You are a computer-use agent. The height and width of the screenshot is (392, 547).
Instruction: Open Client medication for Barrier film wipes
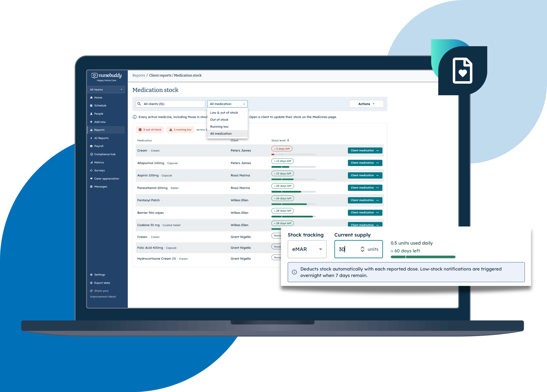click(365, 212)
